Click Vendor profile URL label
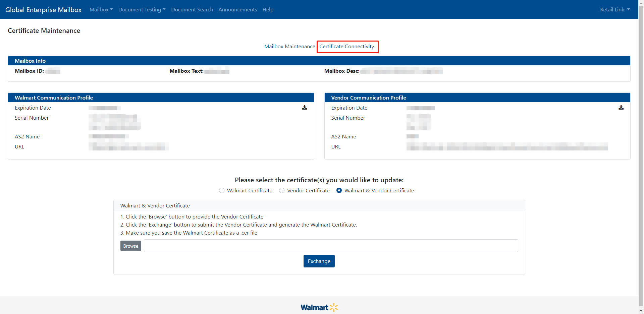 pos(336,147)
